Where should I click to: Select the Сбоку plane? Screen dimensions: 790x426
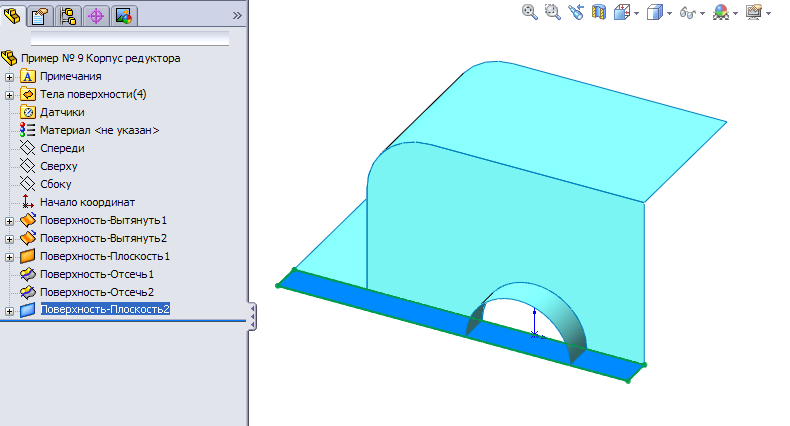tap(55, 184)
